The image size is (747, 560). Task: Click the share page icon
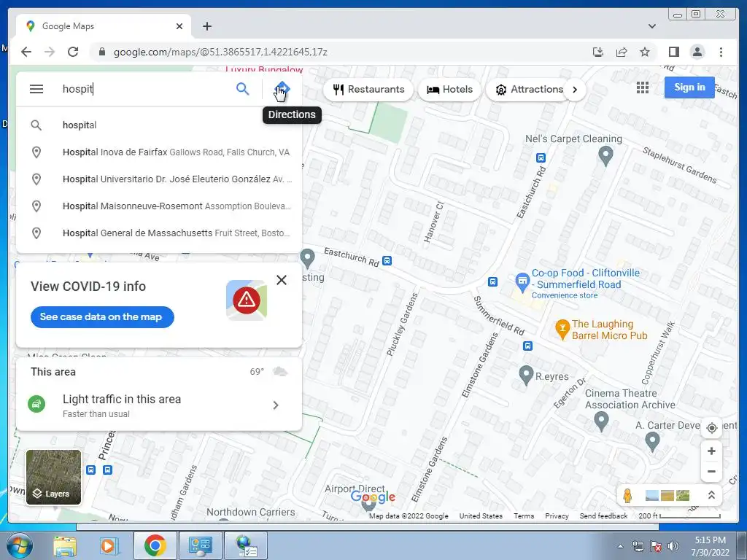[622, 52]
